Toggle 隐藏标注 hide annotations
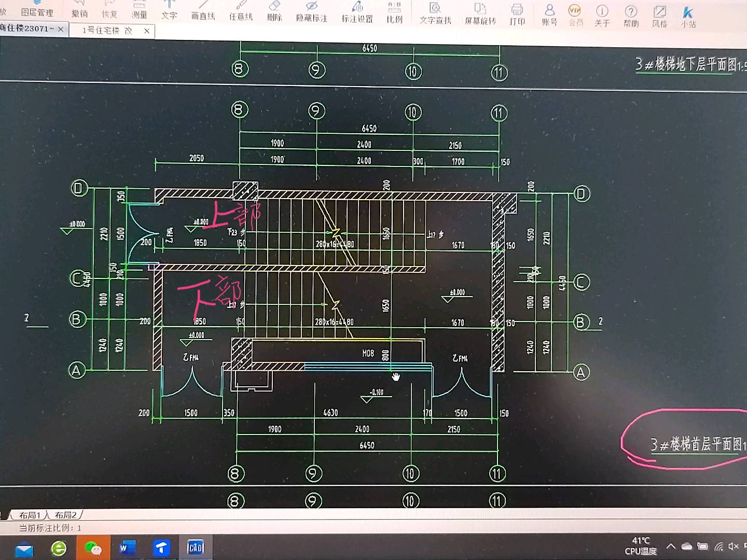This screenshot has width=747, height=560. click(312, 13)
